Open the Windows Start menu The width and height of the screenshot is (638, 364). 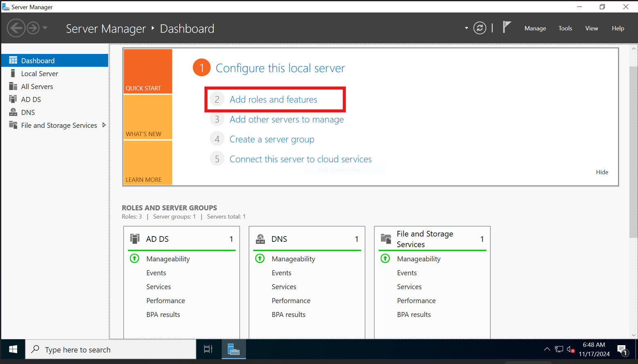pos(13,350)
